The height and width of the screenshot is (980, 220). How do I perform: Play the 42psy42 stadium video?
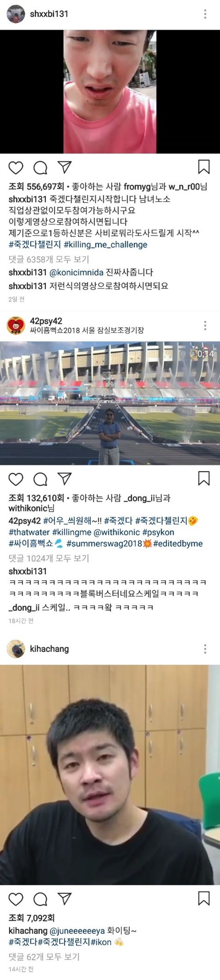[x=110, y=403]
